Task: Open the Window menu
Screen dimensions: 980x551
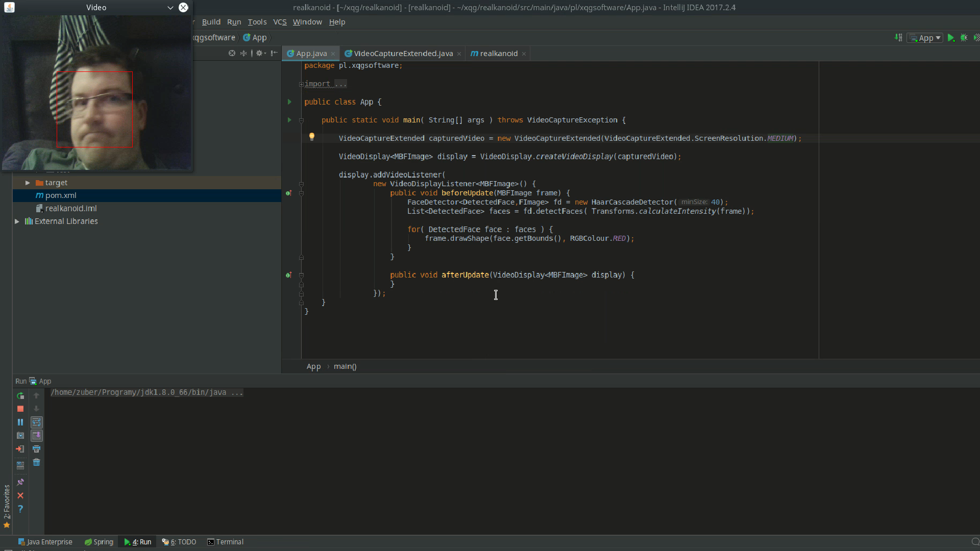Action: (x=307, y=22)
